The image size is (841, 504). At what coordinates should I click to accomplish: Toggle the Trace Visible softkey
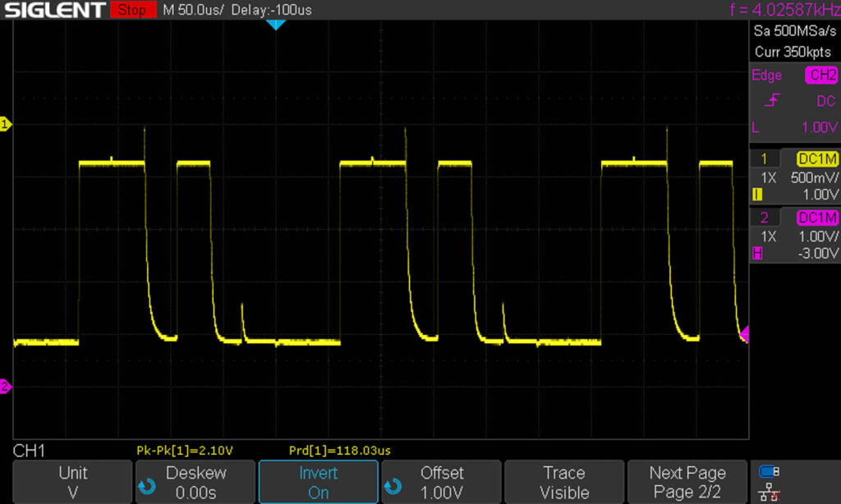(564, 482)
